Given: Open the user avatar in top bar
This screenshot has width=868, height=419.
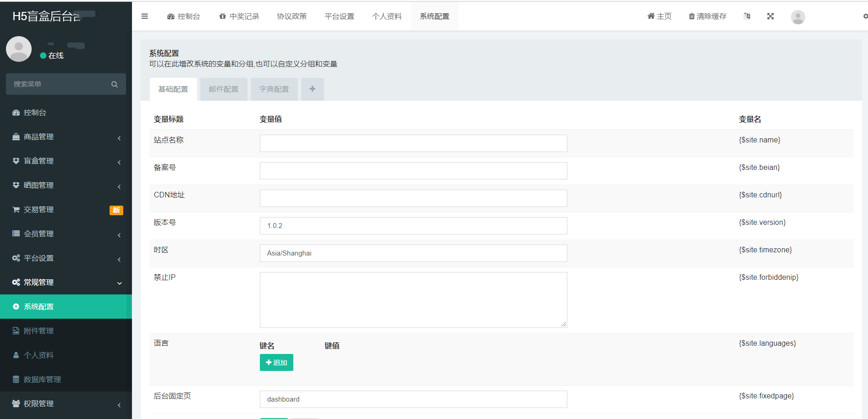Looking at the screenshot, I should coord(797,17).
